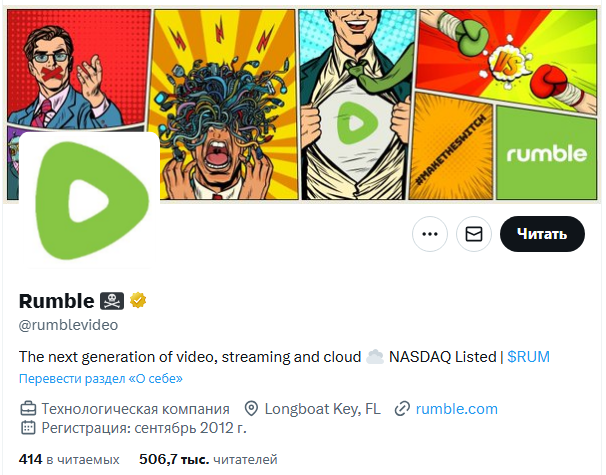Visit the rumble.com website link
The height and width of the screenshot is (475, 606).
(x=456, y=409)
